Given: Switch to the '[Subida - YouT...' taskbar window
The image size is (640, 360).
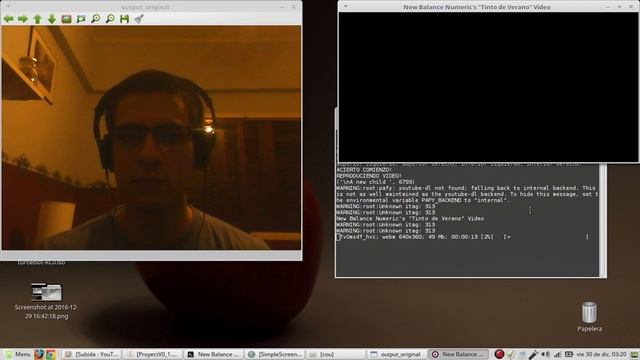Looking at the screenshot, I should point(92,354).
